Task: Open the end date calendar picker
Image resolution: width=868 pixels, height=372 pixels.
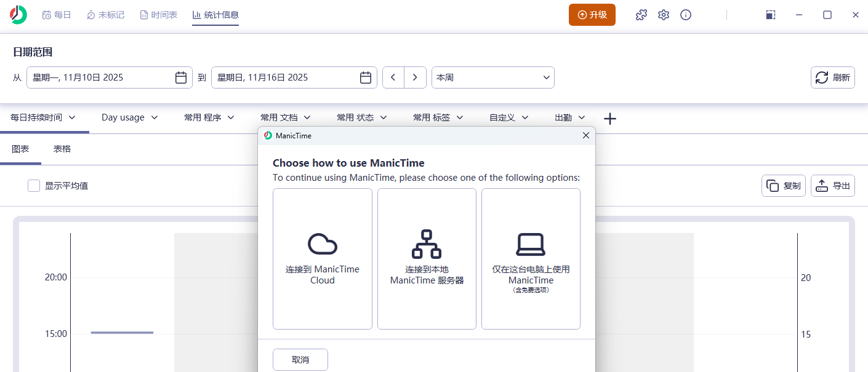Action: [366, 77]
